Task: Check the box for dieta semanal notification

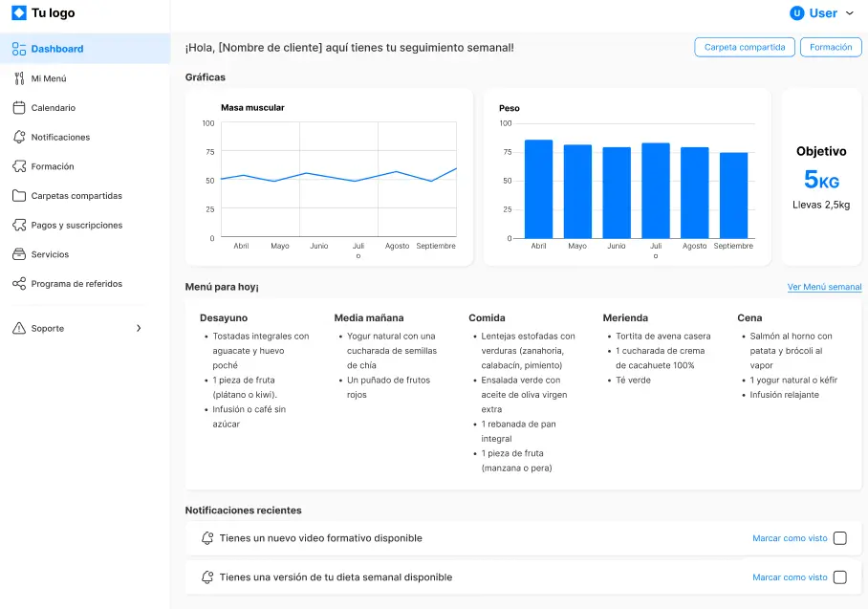Action: (x=839, y=577)
